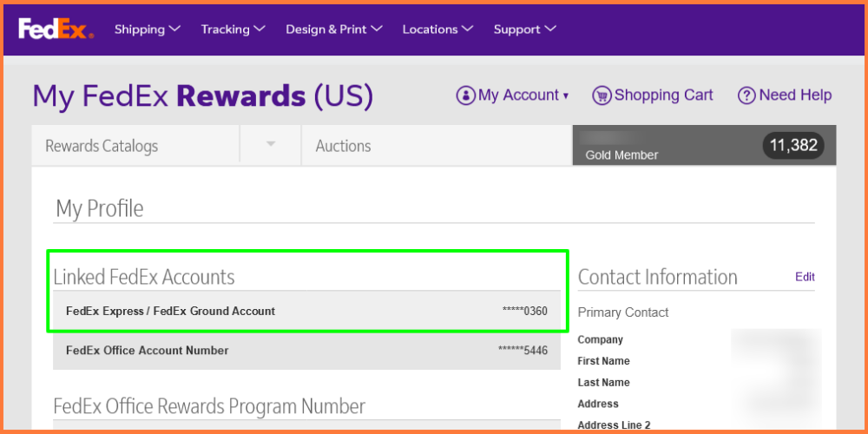Click the Shopping Cart icon
Viewport: 868px width, 434px height.
tap(602, 95)
